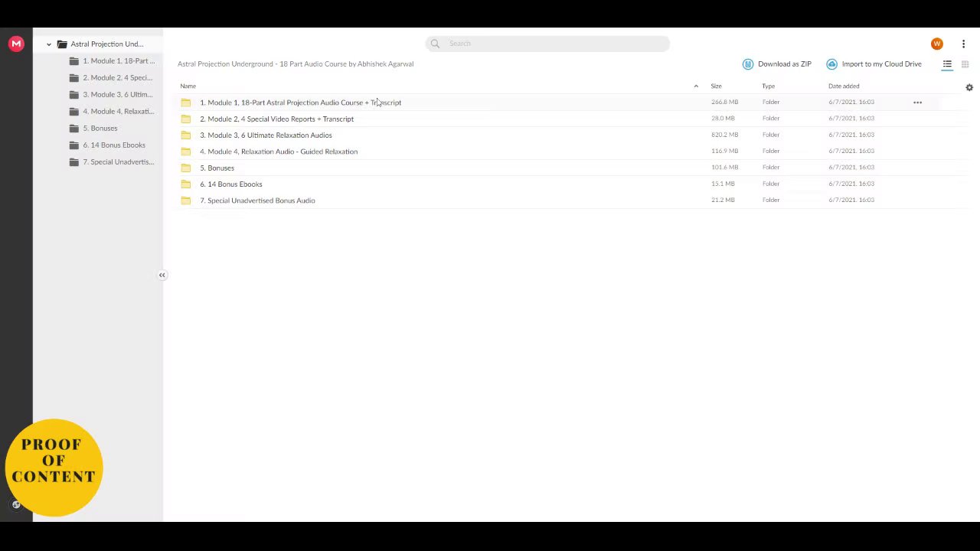980x551 pixels.
Task: Open column settings gear
Action: click(969, 87)
